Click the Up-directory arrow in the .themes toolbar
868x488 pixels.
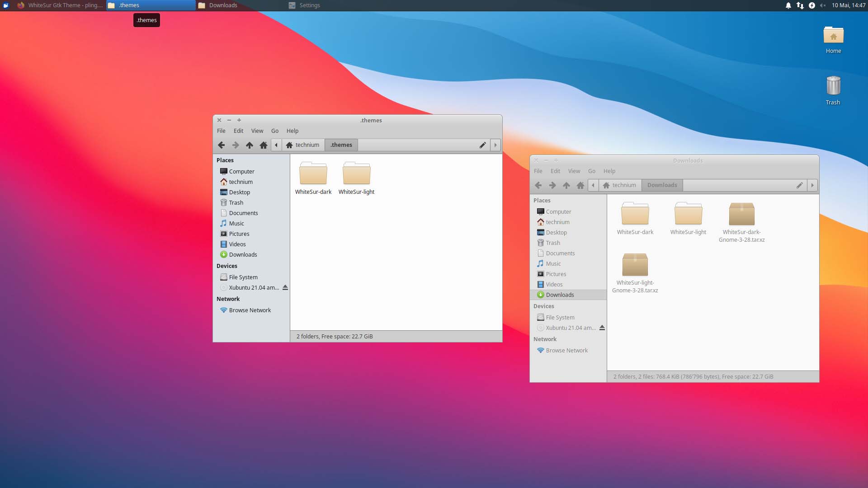coord(249,145)
